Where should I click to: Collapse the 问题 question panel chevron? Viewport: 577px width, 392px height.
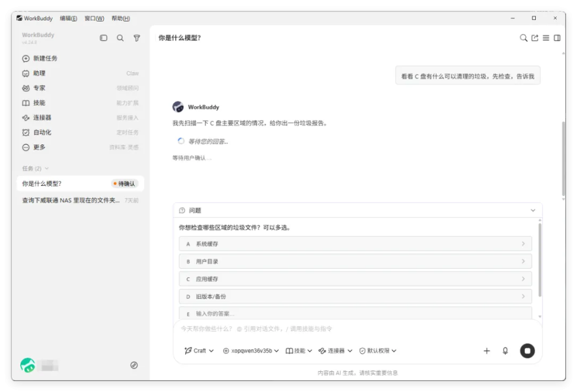click(533, 210)
